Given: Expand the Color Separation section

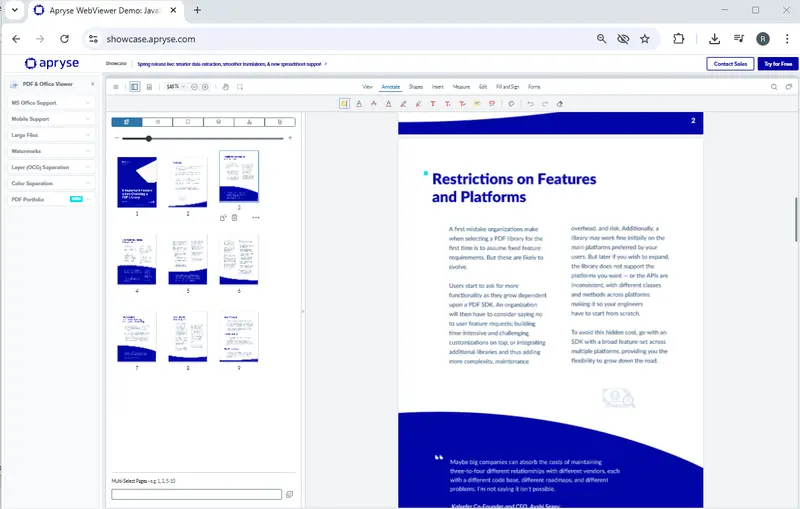Looking at the screenshot, I should pyautogui.click(x=51, y=183).
